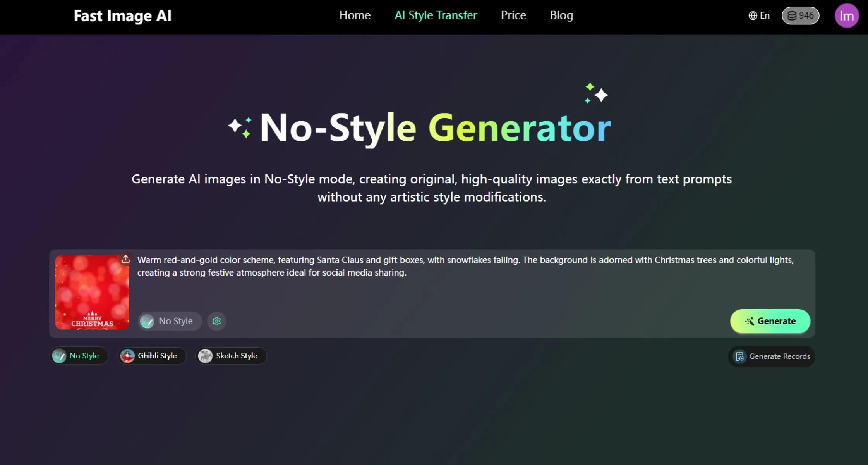This screenshot has height=465, width=868.
Task: Open the purple user avatar
Action: 847,16
